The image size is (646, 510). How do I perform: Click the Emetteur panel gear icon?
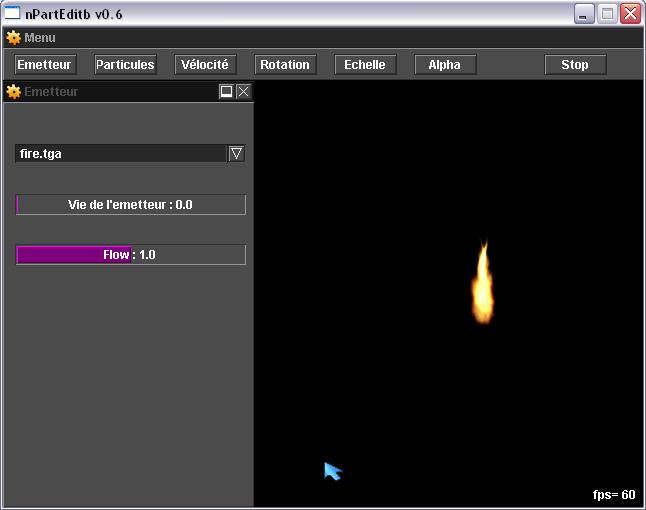[13, 91]
